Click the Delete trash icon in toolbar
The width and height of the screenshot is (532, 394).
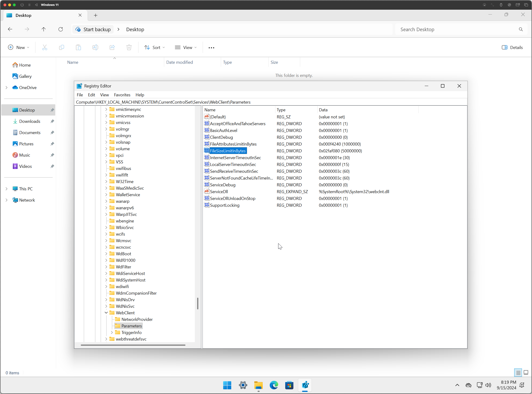[x=129, y=47]
